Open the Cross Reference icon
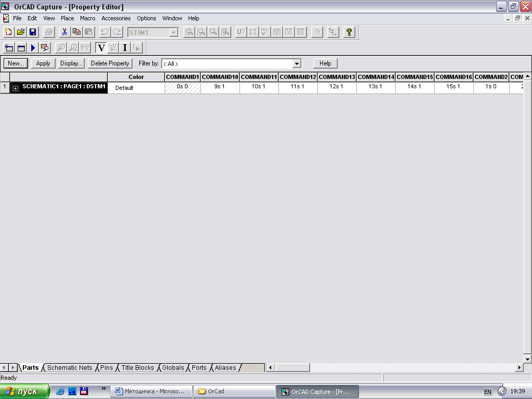The image size is (532, 399). tap(289, 32)
